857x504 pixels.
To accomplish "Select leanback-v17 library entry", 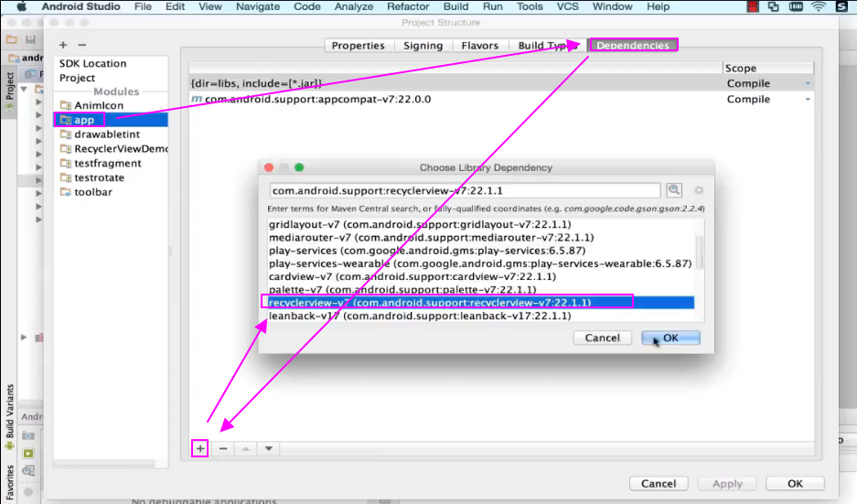I will (x=481, y=316).
